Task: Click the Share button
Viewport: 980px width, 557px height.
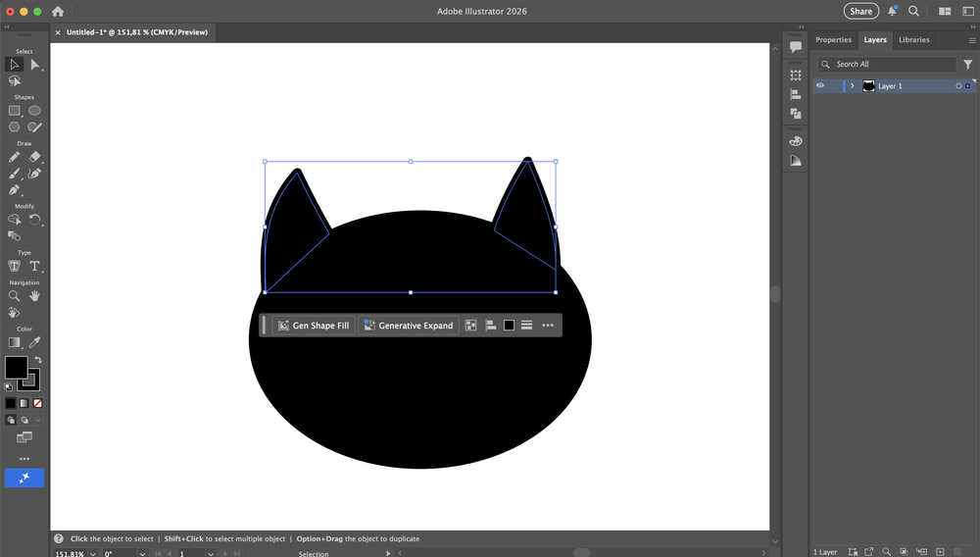Action: 860,11
